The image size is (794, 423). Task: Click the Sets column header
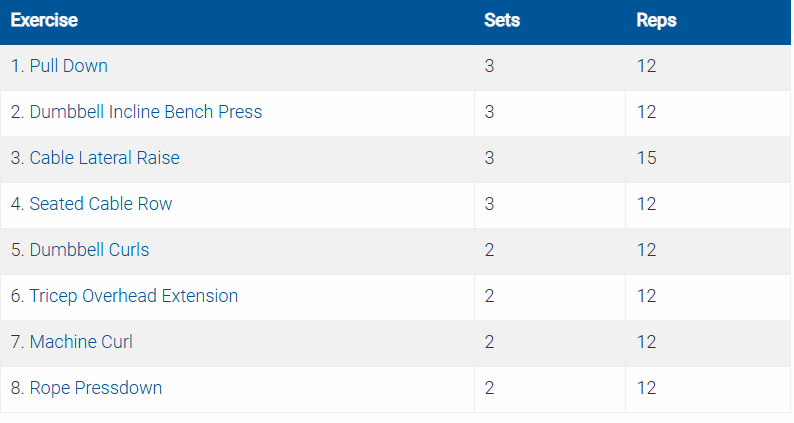pyautogui.click(x=501, y=20)
